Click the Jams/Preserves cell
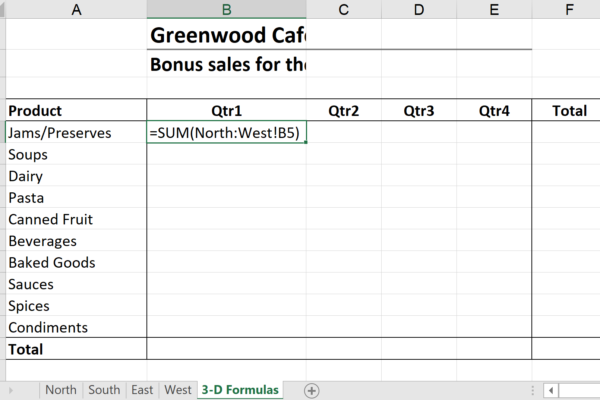Screen dimensions: 600x400 (76, 132)
